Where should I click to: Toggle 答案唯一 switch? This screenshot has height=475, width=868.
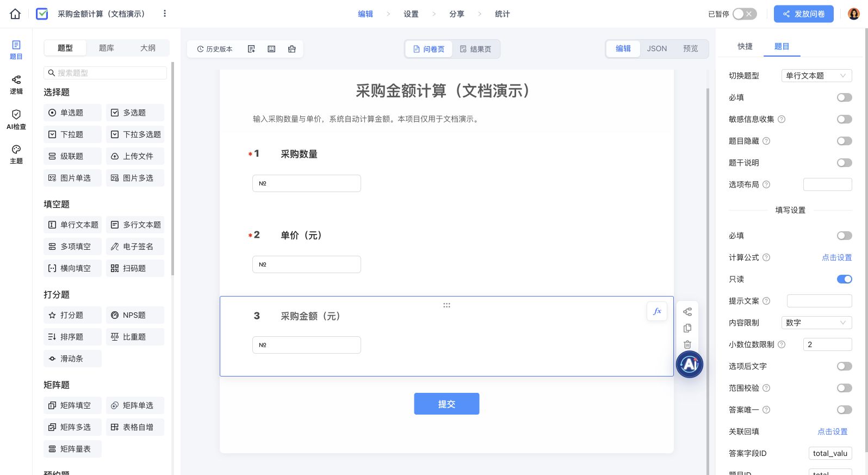[845, 410]
